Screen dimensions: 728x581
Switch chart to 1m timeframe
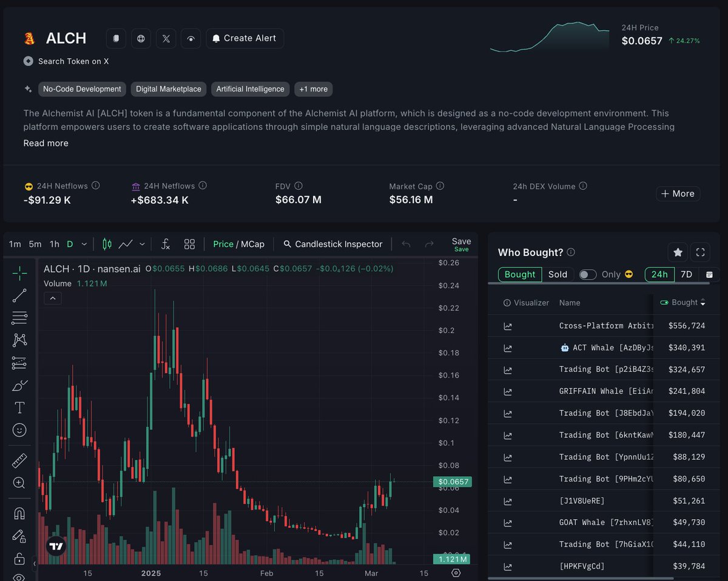coord(15,244)
